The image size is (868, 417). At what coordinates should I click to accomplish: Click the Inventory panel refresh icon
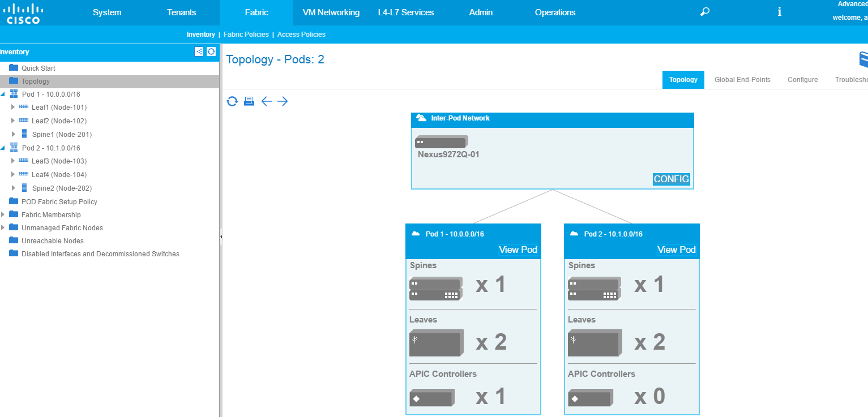click(211, 51)
